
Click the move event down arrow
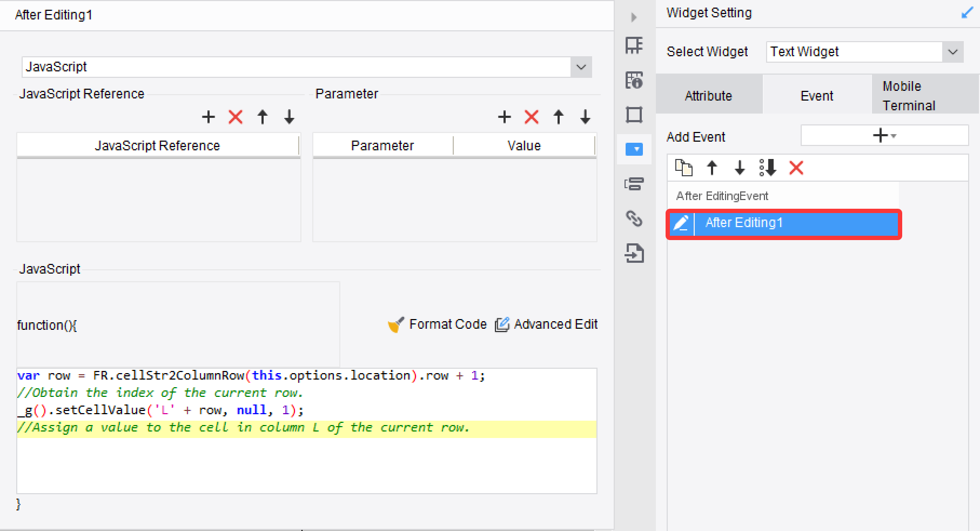[739, 168]
